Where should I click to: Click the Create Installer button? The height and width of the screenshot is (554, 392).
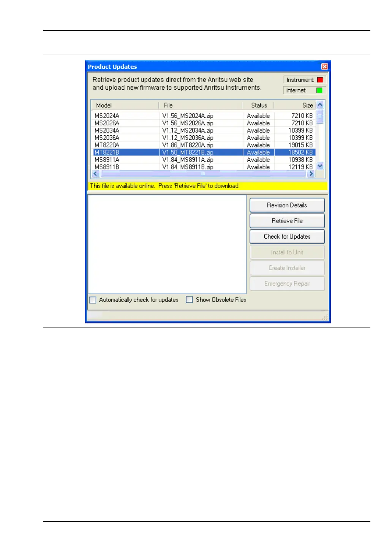[x=287, y=268]
